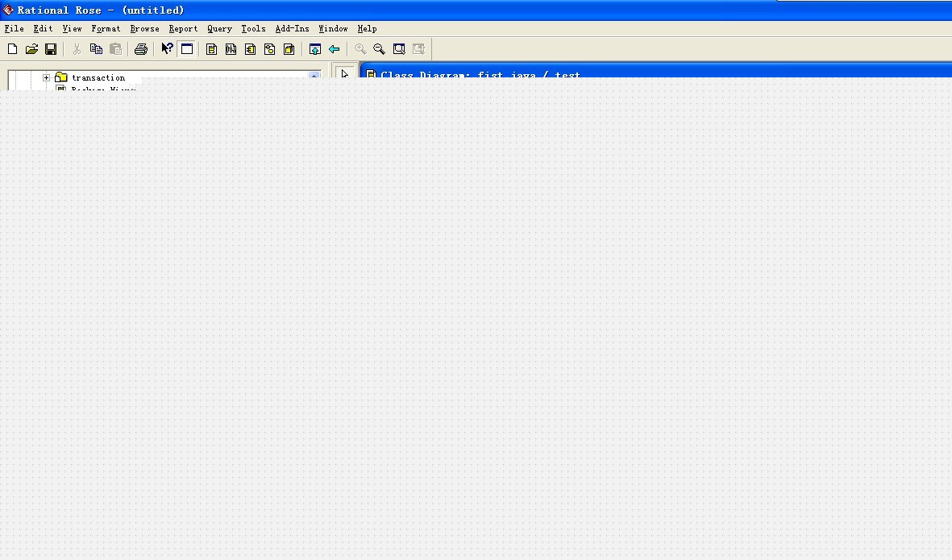
Task: Open the Browse menu
Action: [x=144, y=28]
